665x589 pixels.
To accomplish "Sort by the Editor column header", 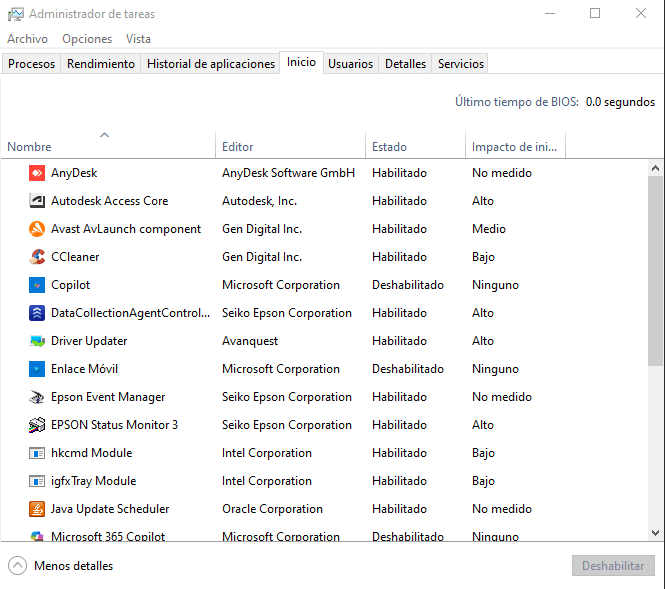I will [290, 146].
